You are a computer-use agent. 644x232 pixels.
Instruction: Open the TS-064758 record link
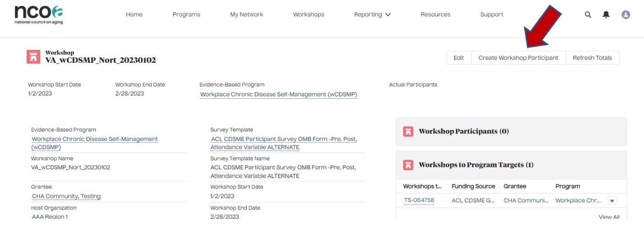coord(419,200)
